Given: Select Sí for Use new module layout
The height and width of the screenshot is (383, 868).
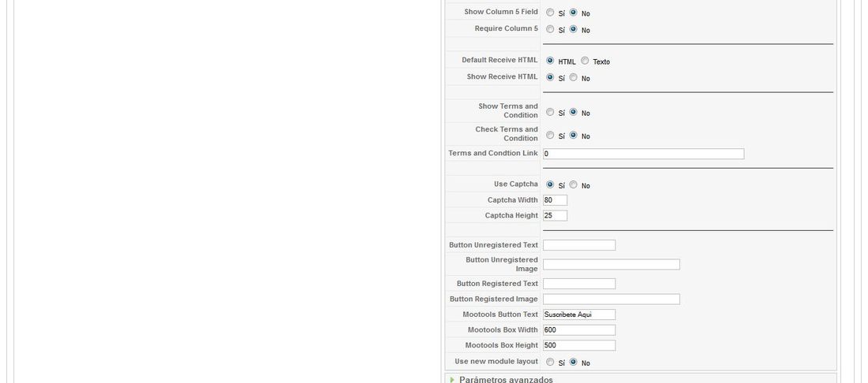Looking at the screenshot, I should [550, 362].
